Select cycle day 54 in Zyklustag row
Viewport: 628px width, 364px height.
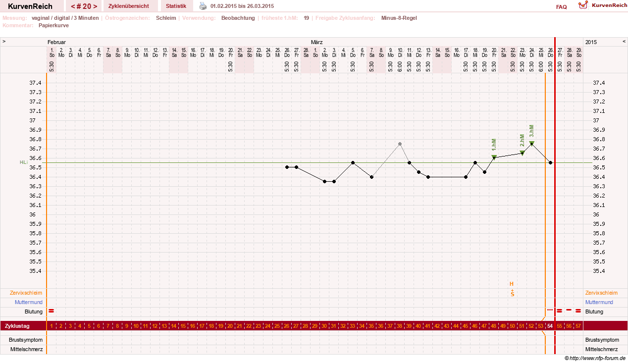coord(550,326)
